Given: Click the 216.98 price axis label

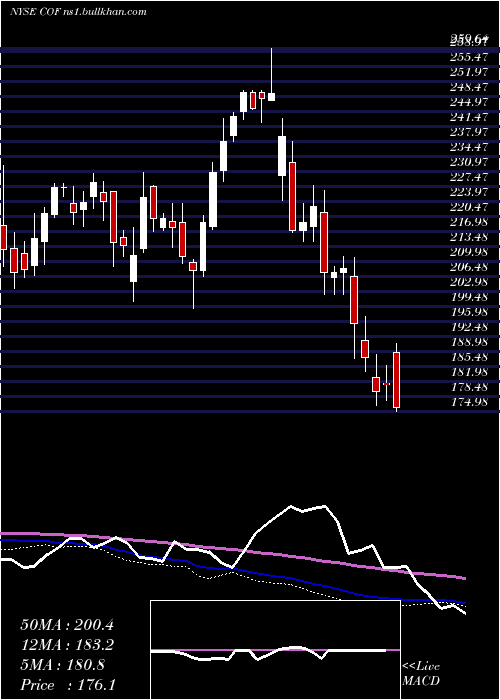Looking at the screenshot, I should coord(468,222).
